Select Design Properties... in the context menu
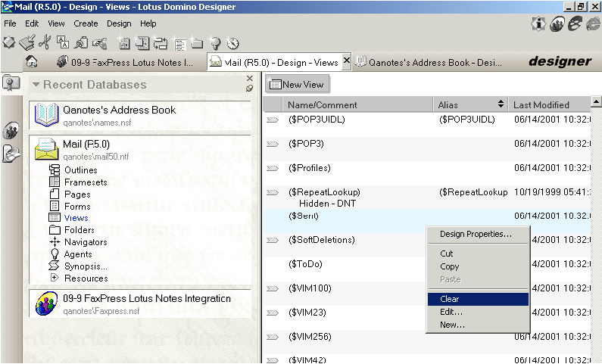Screen dimensions: 602x364 click(x=476, y=235)
